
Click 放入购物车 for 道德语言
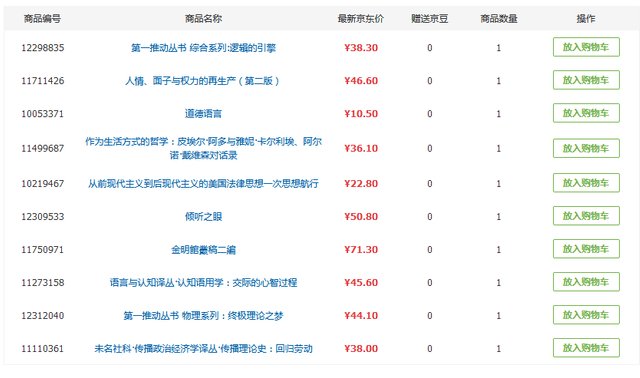[x=586, y=113]
